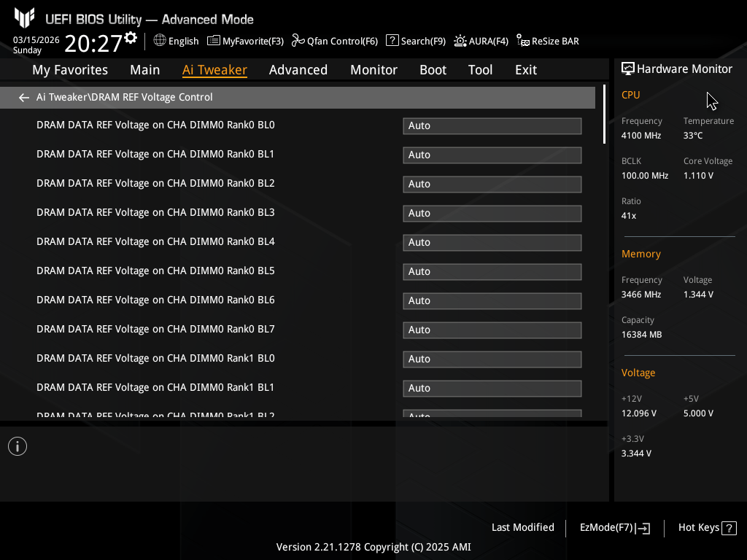Open AURA(F4) lighting settings

pyautogui.click(x=481, y=41)
